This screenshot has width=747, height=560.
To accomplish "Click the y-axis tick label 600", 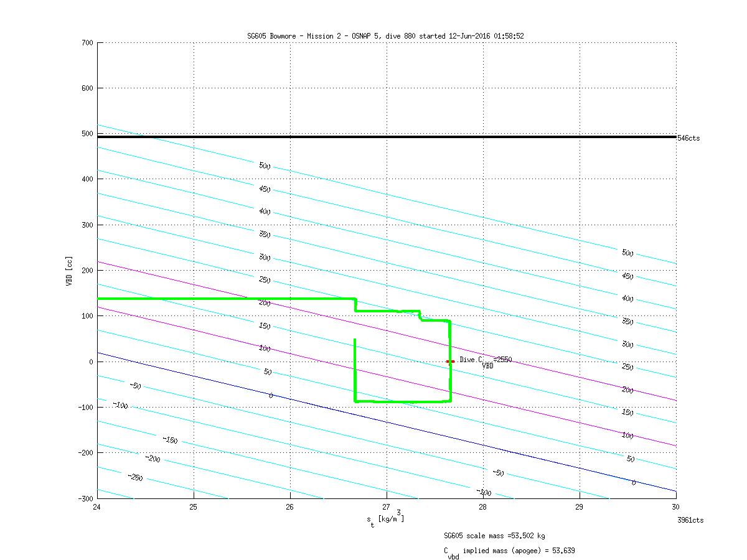I will coord(87,88).
